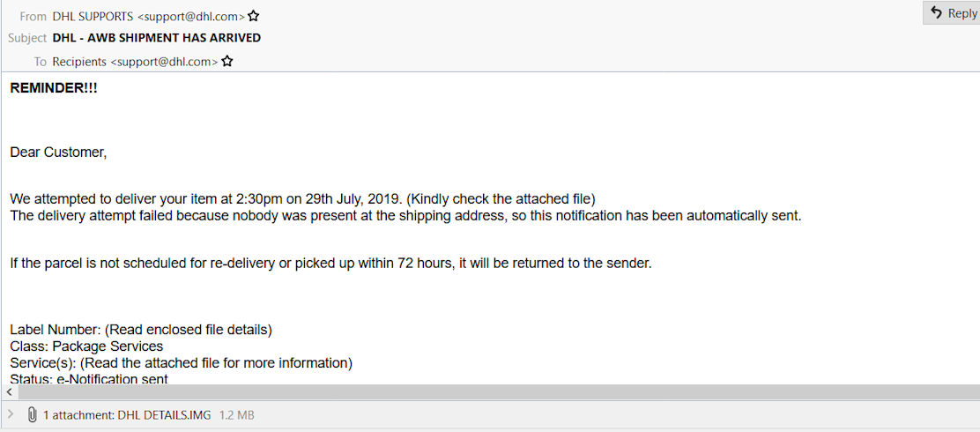Click the 1.2 MB attachment size label

[x=236, y=414]
